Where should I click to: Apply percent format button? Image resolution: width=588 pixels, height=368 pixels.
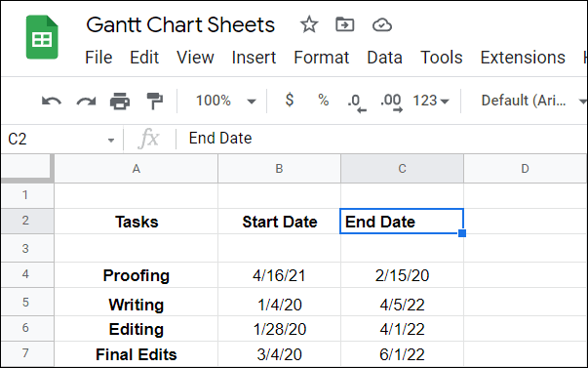(x=323, y=101)
